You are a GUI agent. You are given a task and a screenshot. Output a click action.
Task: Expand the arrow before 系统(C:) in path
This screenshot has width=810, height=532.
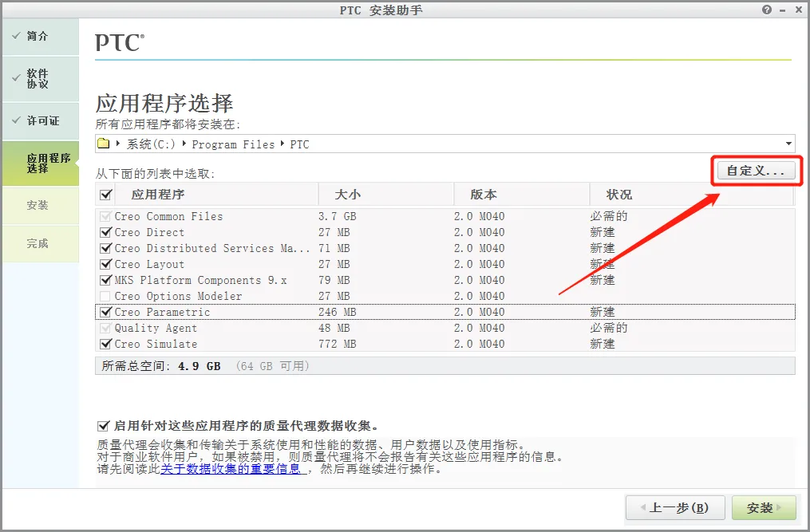(x=118, y=144)
